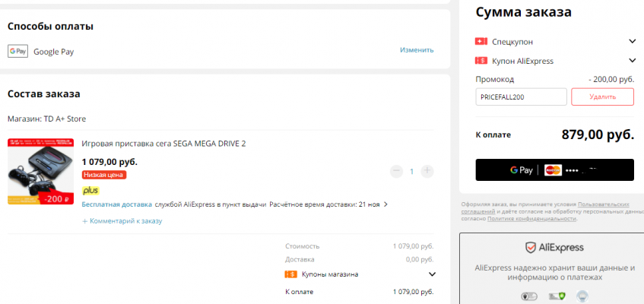
Task: Click the Google Pay payment method label
Action: click(54, 52)
